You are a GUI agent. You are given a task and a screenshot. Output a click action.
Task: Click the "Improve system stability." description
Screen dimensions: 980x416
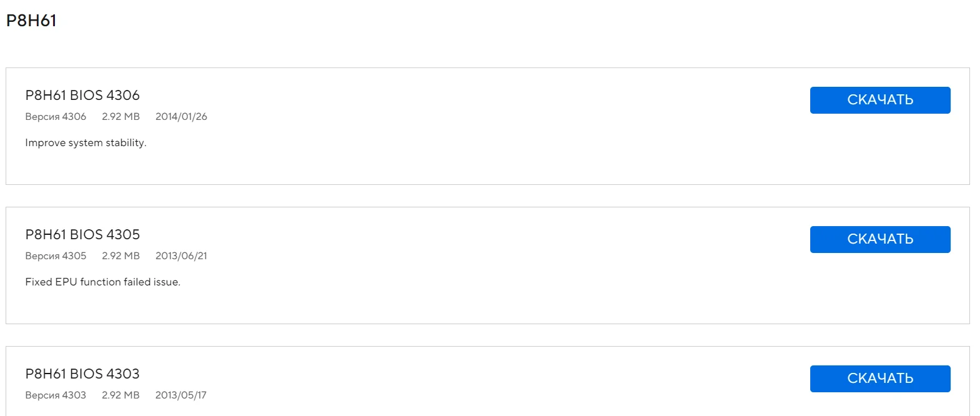tap(86, 143)
